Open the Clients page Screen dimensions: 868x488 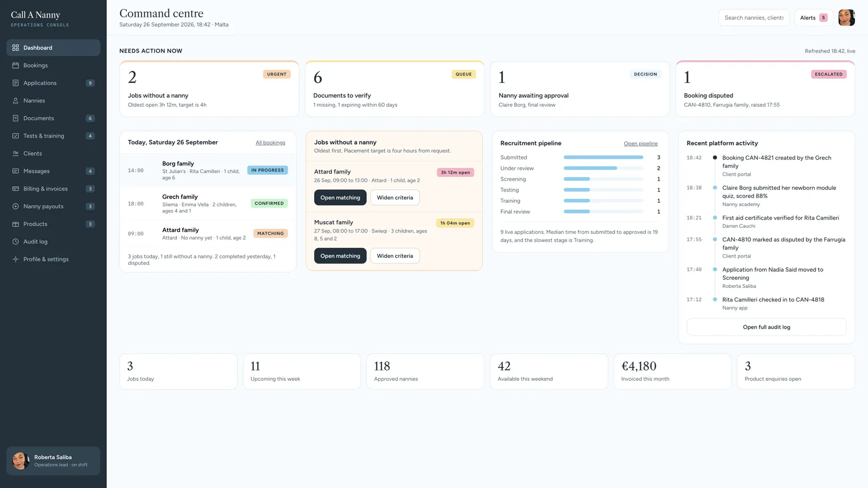[x=53, y=153]
